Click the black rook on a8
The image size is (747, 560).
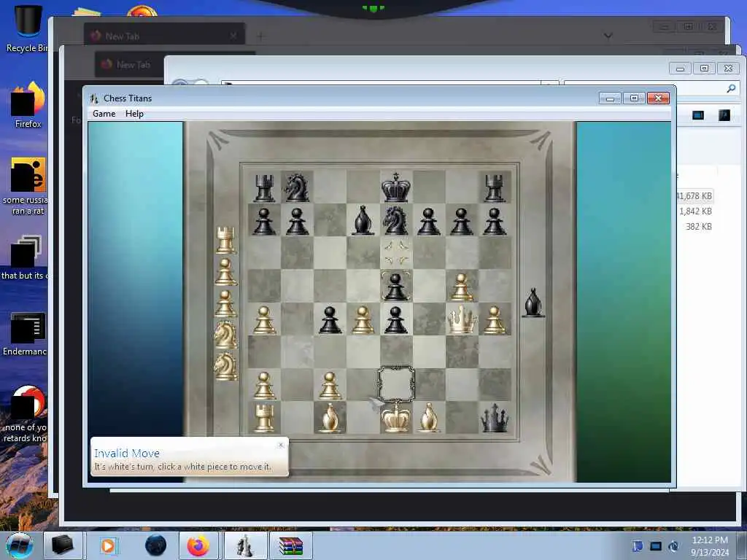(x=264, y=187)
